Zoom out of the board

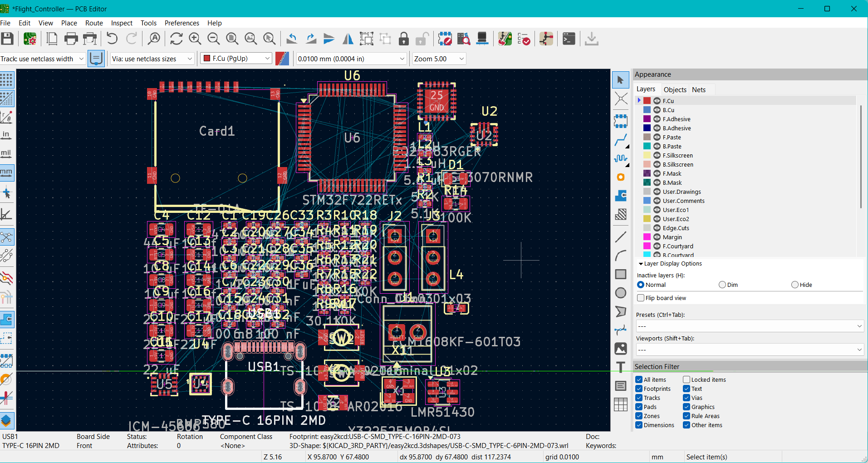[214, 39]
